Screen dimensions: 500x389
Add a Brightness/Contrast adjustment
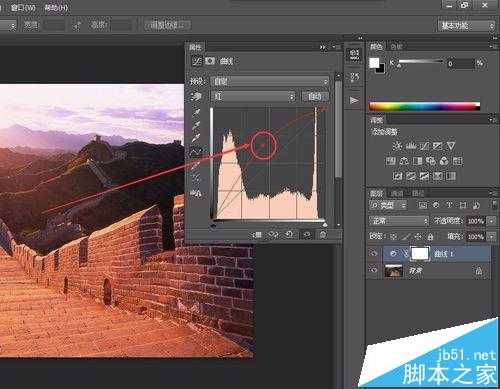pyautogui.click(x=397, y=146)
